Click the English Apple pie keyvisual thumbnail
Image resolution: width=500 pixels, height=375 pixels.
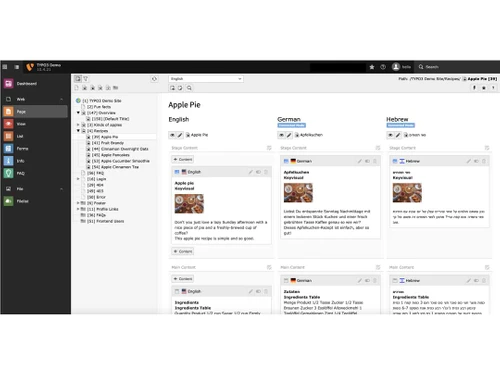click(x=189, y=204)
